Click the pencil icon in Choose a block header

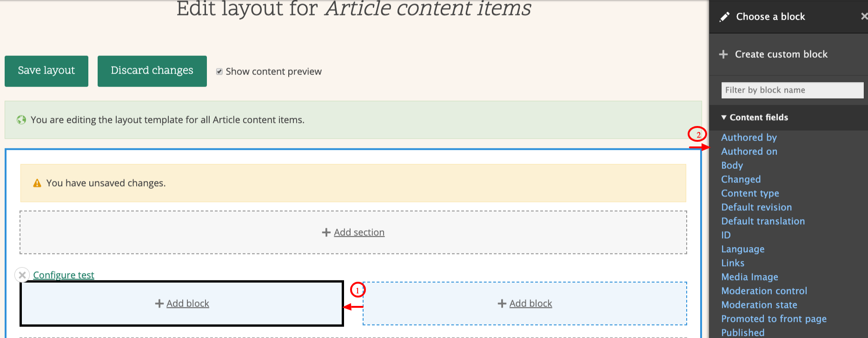(724, 17)
